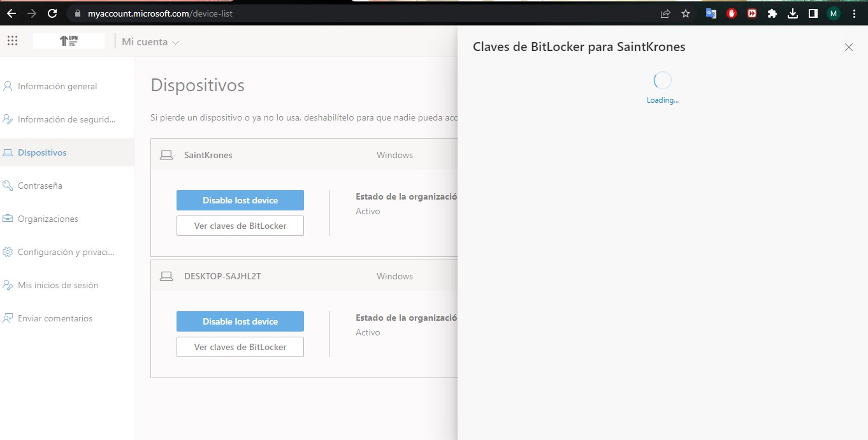Open Organizaciones in the sidebar
The height and width of the screenshot is (440, 868).
pyautogui.click(x=67, y=219)
